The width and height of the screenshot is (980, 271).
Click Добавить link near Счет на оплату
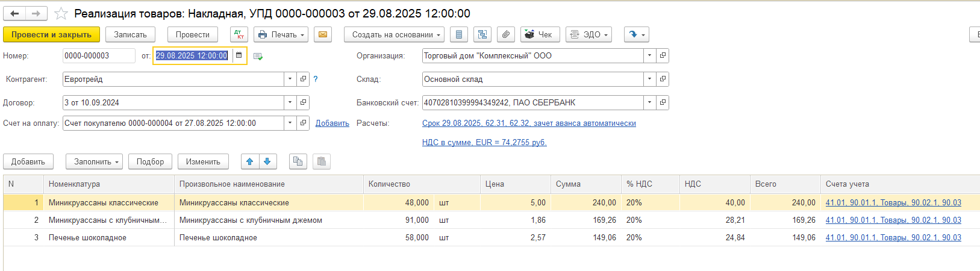[332, 123]
